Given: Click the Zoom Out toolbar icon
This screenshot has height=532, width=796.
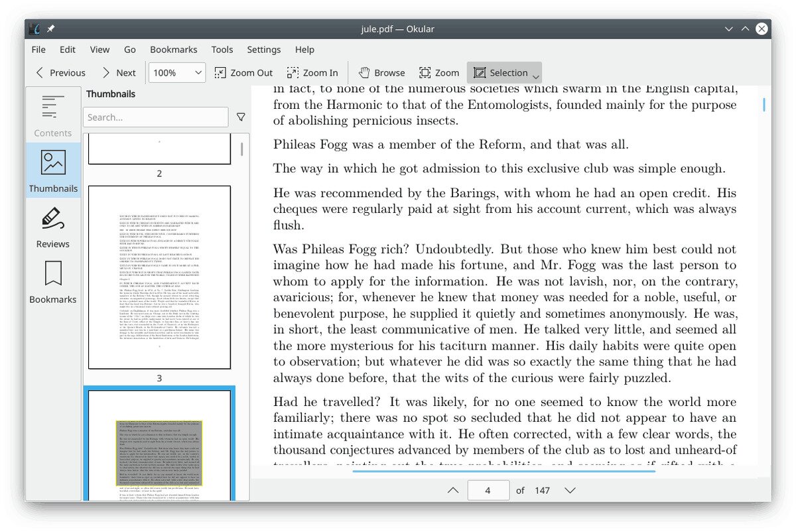Looking at the screenshot, I should [x=220, y=73].
